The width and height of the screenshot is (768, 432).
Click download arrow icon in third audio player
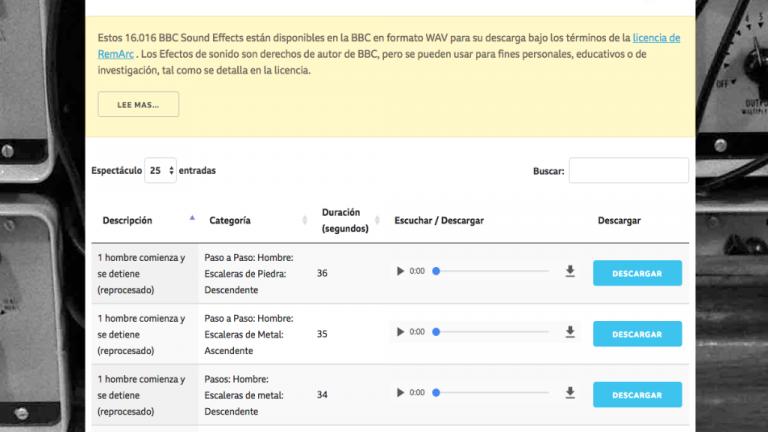[x=570, y=393]
